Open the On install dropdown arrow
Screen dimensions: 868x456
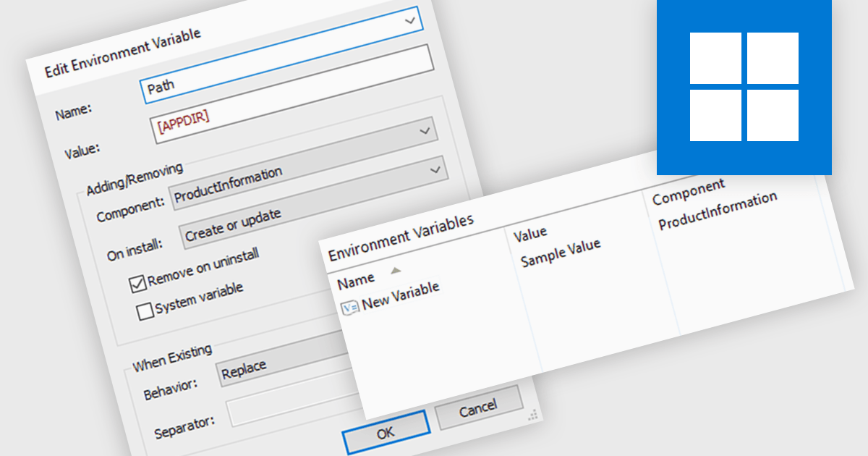coord(435,170)
